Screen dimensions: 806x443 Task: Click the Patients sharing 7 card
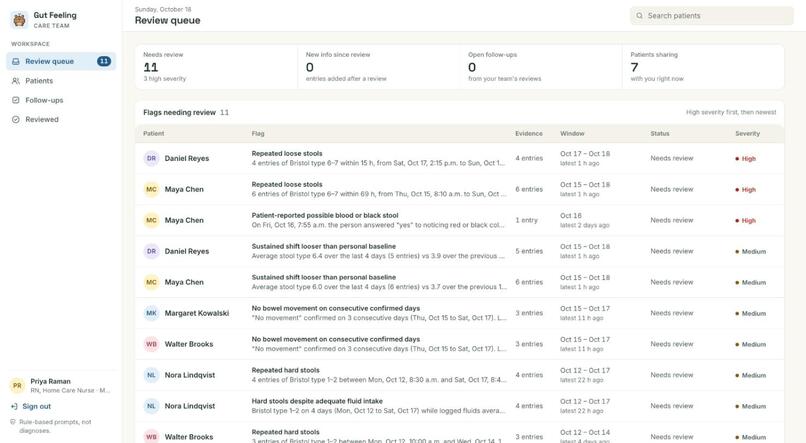tap(703, 67)
